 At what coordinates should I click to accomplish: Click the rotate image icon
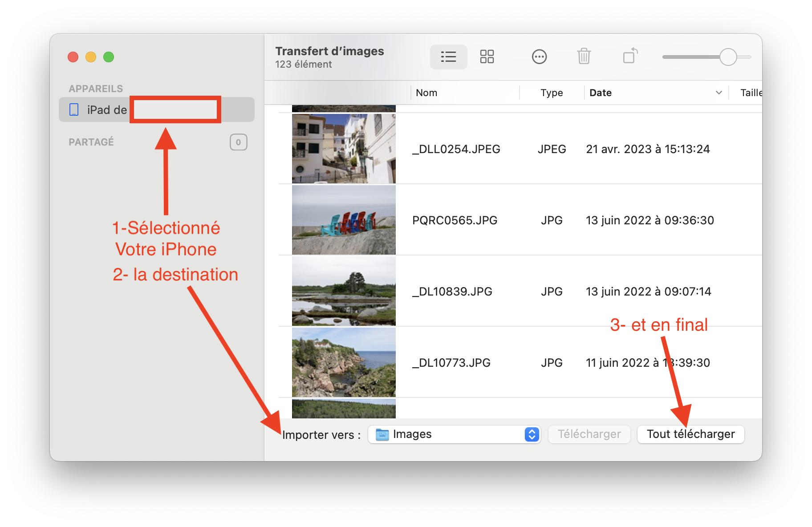(x=630, y=57)
